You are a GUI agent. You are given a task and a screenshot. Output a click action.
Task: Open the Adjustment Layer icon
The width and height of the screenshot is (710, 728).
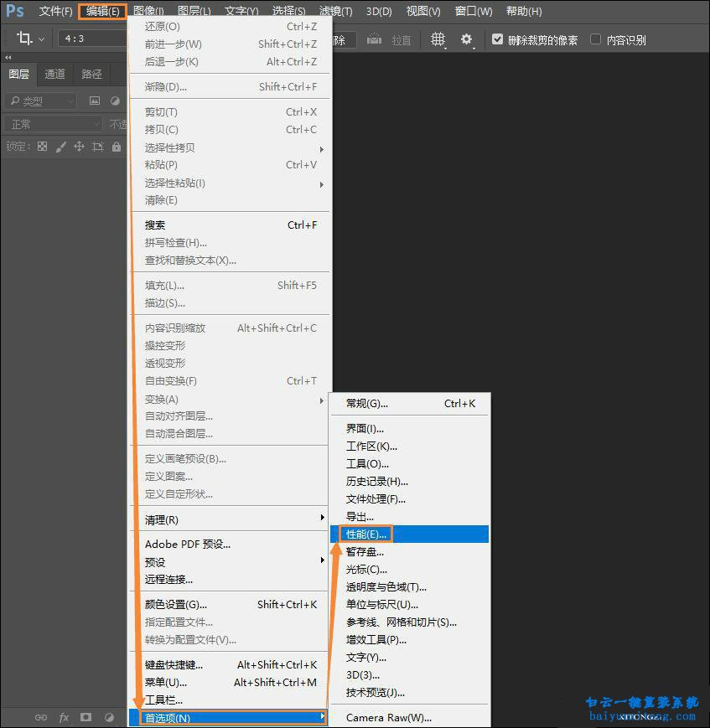click(108, 717)
